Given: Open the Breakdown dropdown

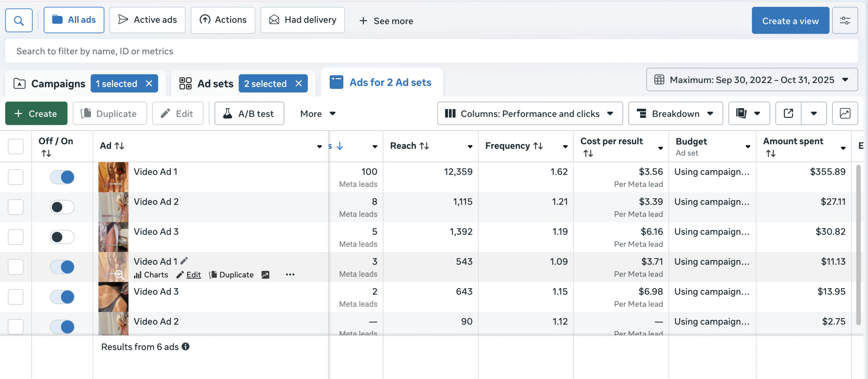Looking at the screenshot, I should (x=675, y=113).
